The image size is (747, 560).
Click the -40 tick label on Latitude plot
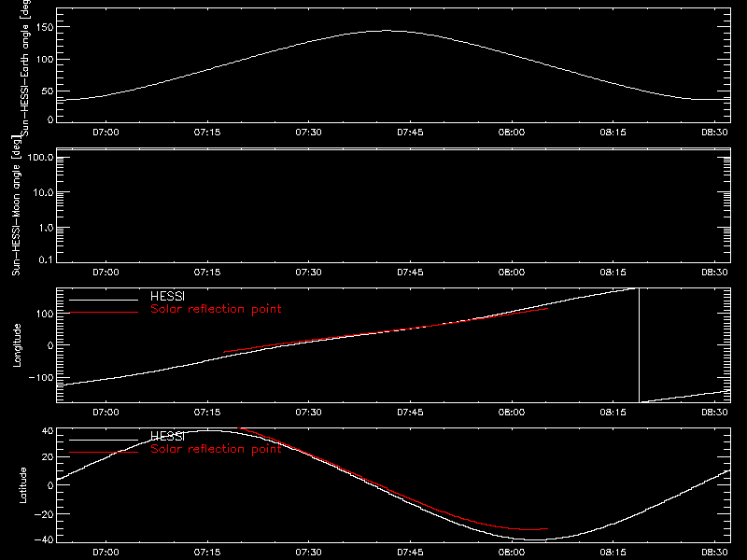pos(44,539)
